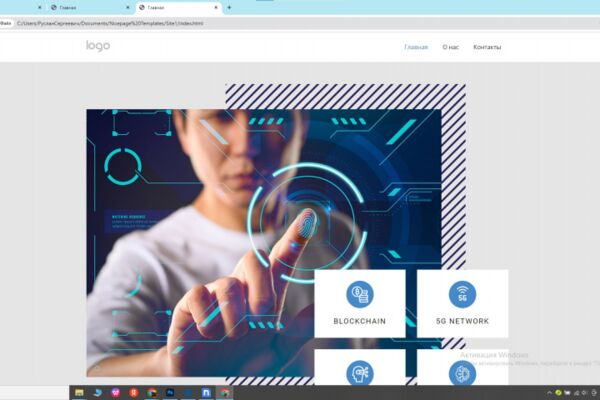
Task: Open the pink round app on taskbar
Action: [x=116, y=392]
